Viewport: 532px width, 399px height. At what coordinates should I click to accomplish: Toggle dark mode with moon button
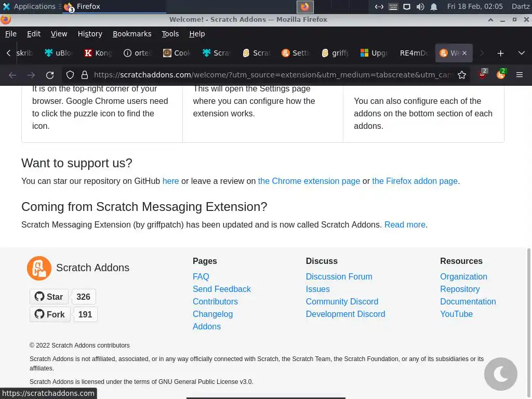(500, 374)
